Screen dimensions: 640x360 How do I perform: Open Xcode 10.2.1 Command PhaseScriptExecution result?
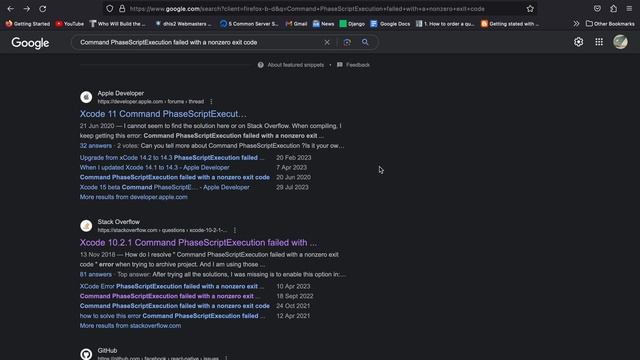(198, 242)
